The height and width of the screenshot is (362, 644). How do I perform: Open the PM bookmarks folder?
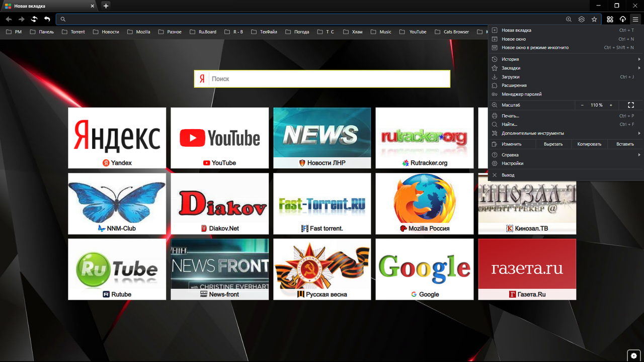[x=14, y=32]
